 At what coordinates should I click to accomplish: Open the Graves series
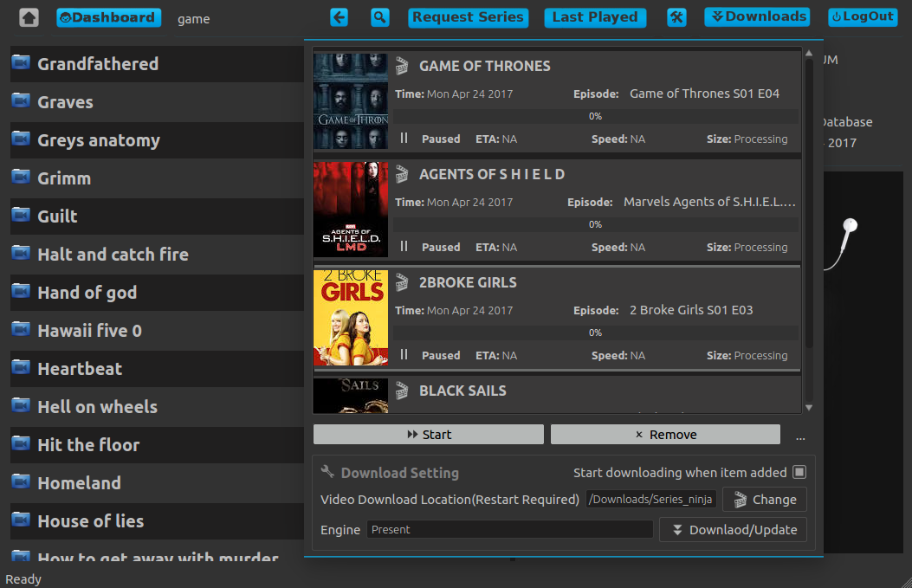(157, 102)
